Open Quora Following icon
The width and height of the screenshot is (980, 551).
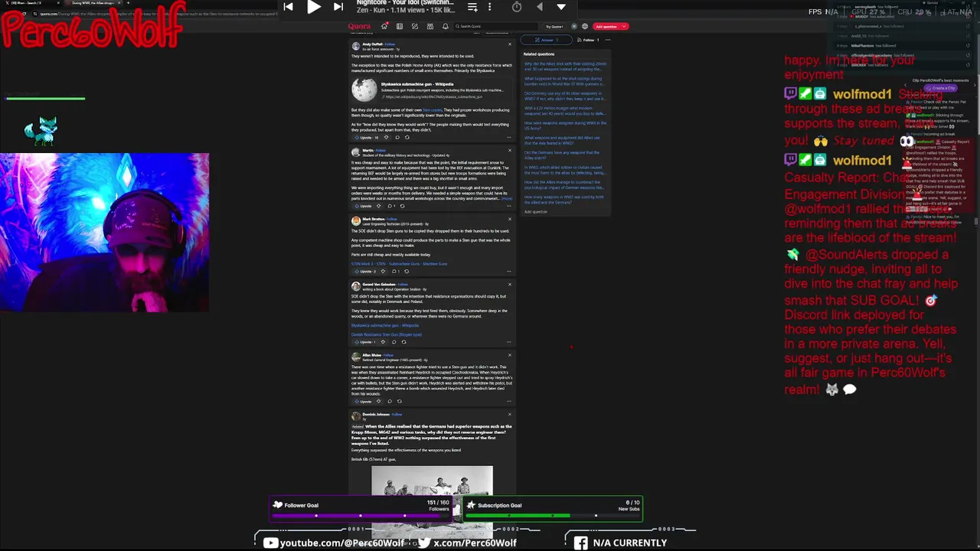tap(399, 26)
